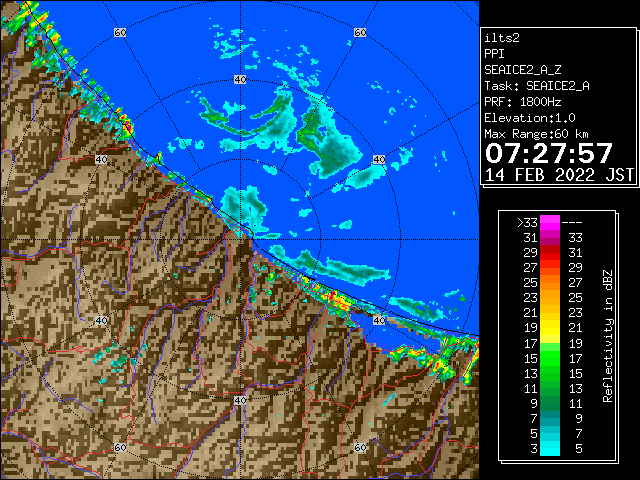The height and width of the screenshot is (480, 640).
Task: Click the southwest 60 km range ring label
Action: (120, 448)
